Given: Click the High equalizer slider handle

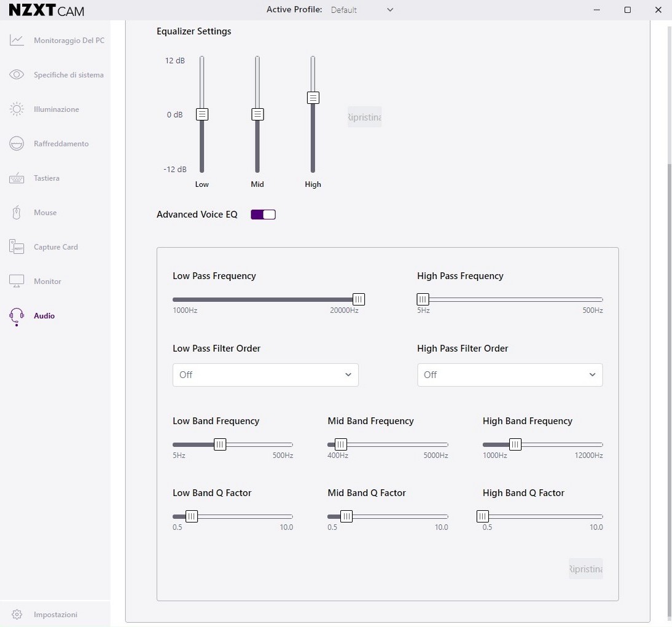Looking at the screenshot, I should [313, 98].
